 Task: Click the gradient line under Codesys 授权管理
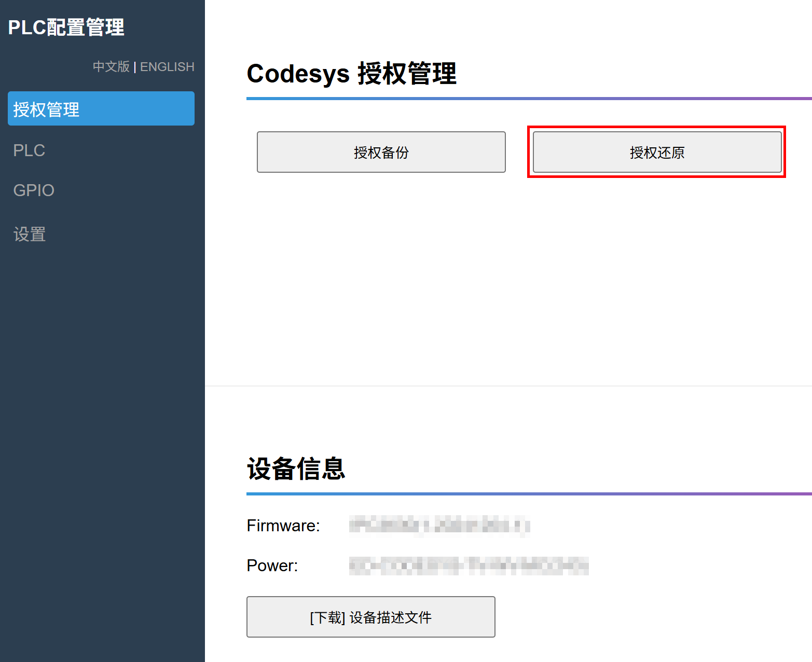(528, 99)
